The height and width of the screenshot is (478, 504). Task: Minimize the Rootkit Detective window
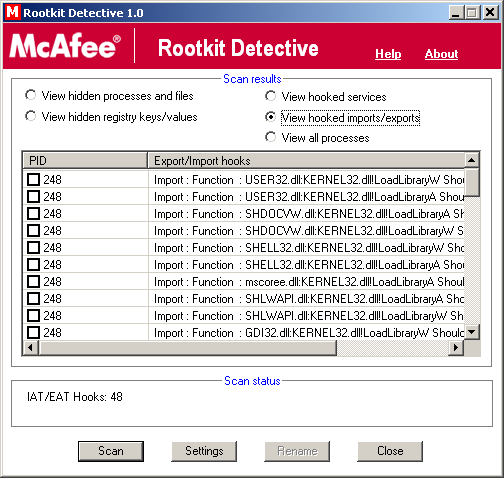(x=456, y=13)
